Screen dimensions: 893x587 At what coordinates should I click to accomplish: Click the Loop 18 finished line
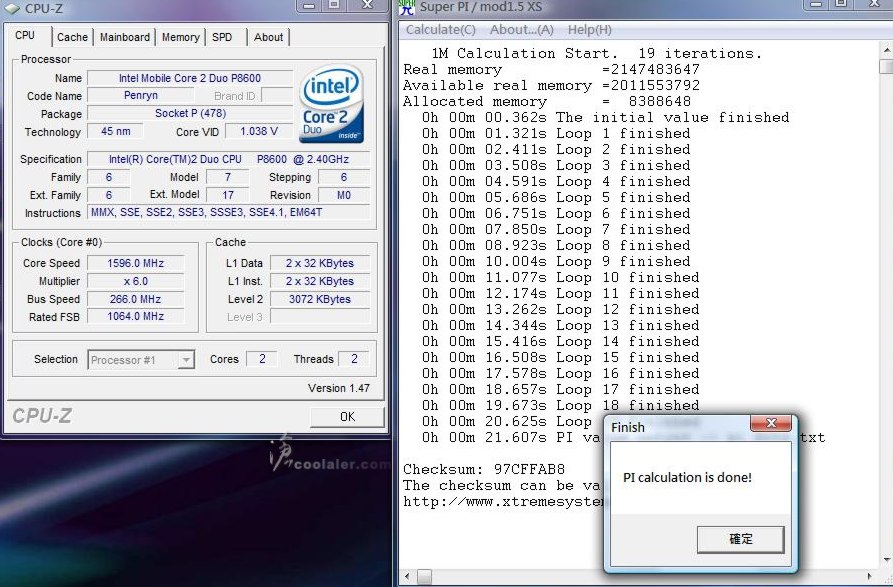tap(560, 405)
